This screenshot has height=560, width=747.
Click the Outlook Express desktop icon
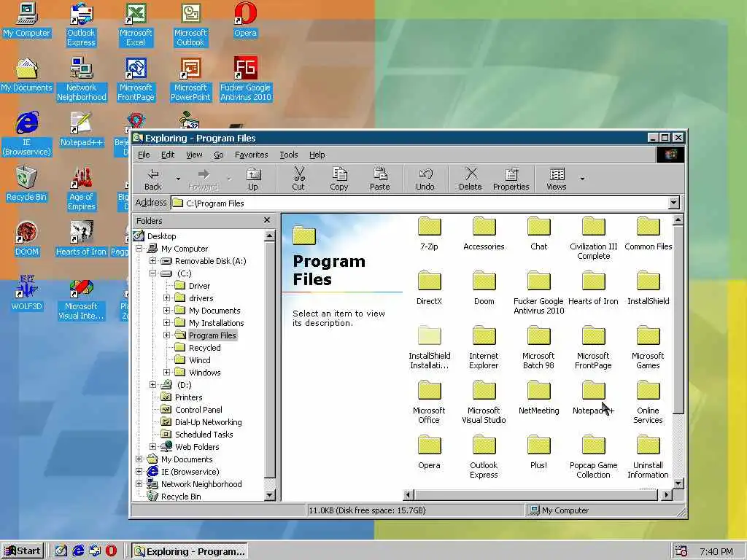(x=81, y=25)
